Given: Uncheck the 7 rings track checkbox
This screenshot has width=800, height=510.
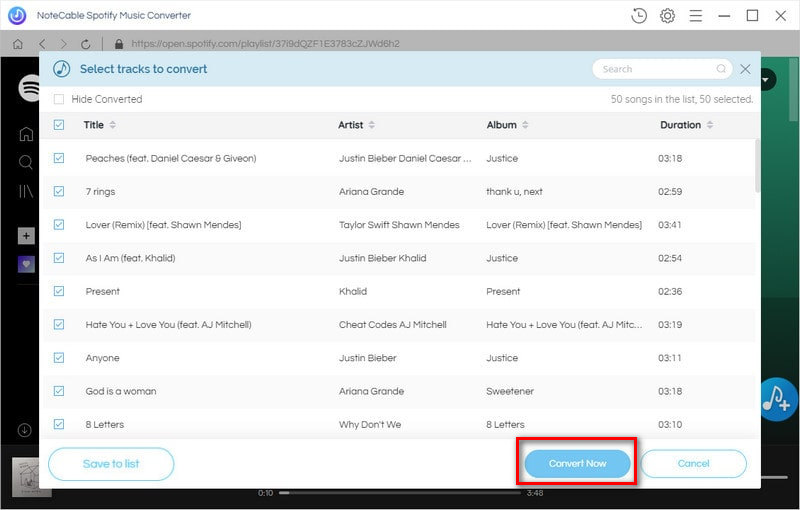Looking at the screenshot, I should tap(59, 191).
